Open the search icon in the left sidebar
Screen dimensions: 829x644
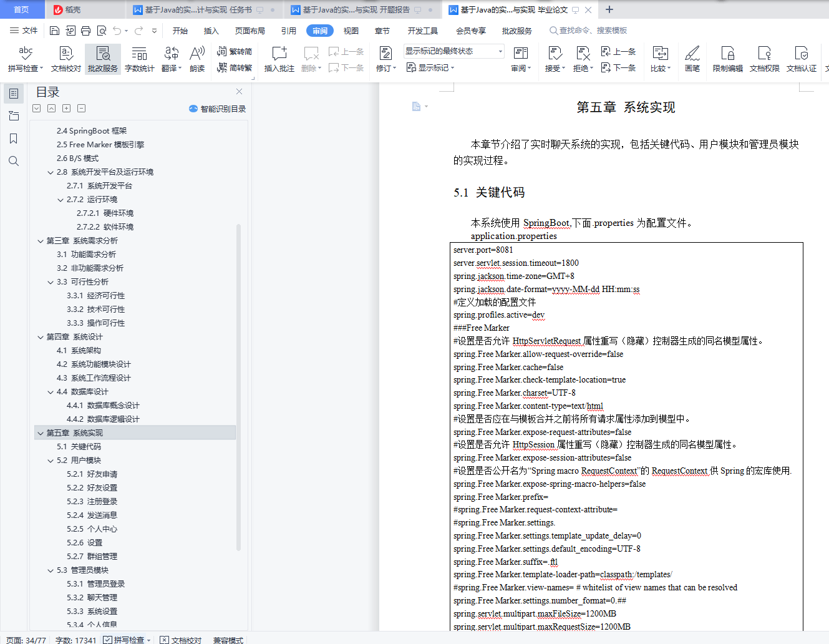click(x=13, y=161)
